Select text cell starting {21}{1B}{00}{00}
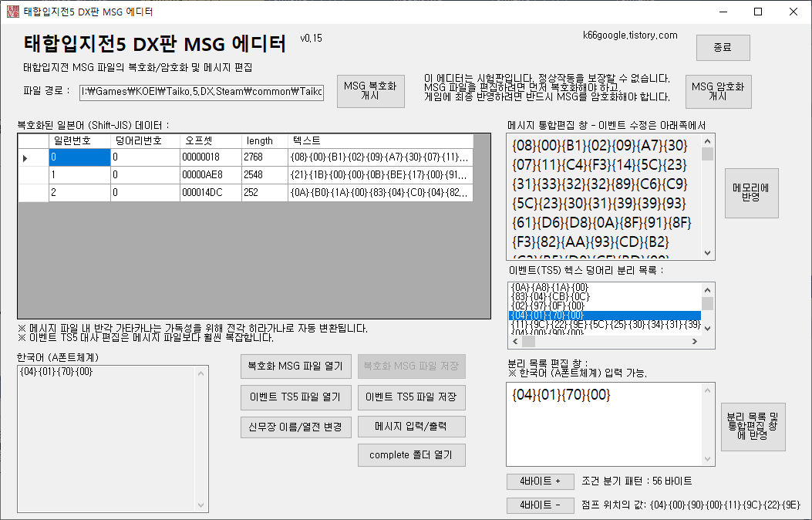The image size is (812, 520). pos(380,175)
